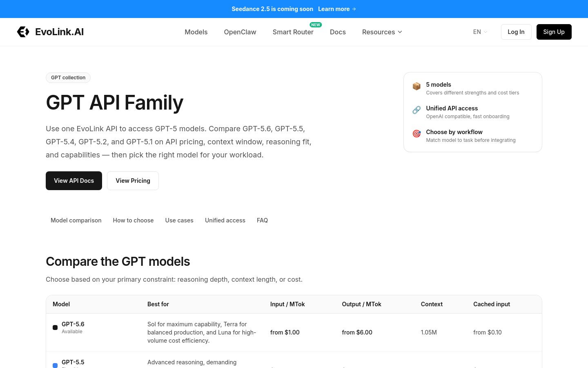Image resolution: width=588 pixels, height=368 pixels.
Task: Click the target icon for Choose by workflow
Action: click(416, 133)
